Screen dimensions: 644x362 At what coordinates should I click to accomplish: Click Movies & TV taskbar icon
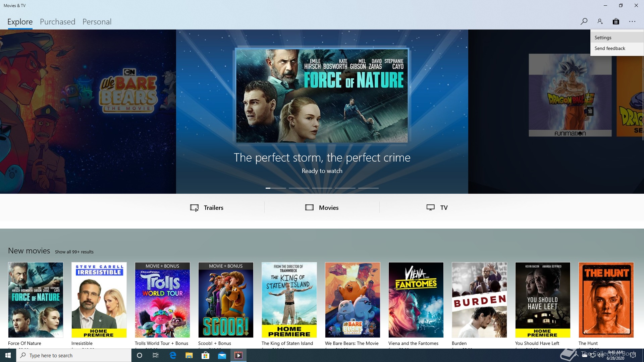(x=238, y=355)
